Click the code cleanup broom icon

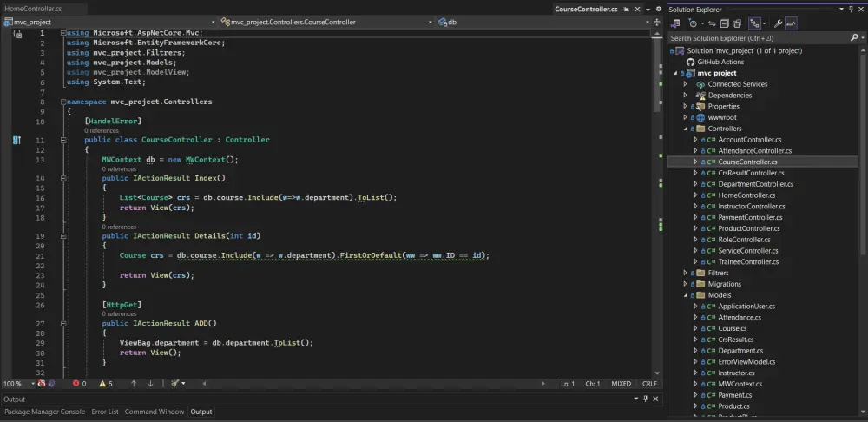point(174,383)
